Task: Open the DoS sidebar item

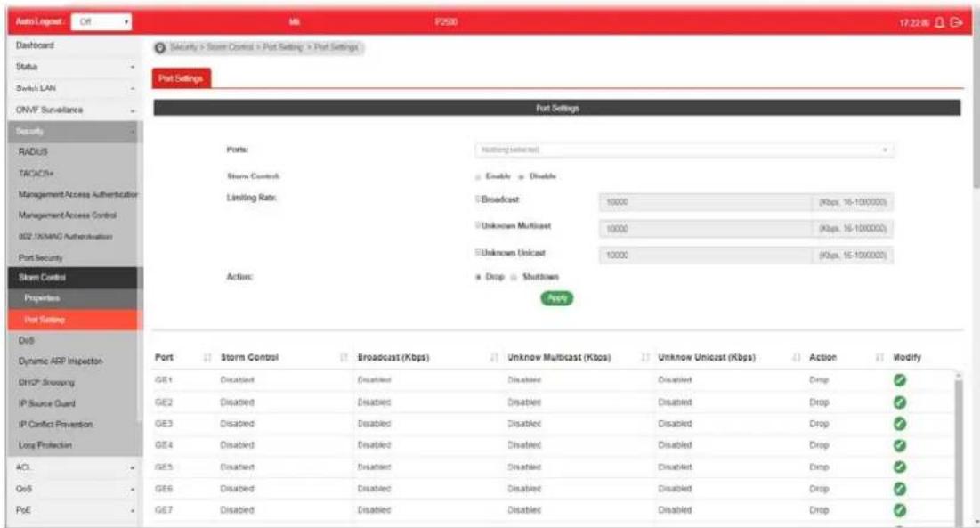Action: [x=26, y=340]
